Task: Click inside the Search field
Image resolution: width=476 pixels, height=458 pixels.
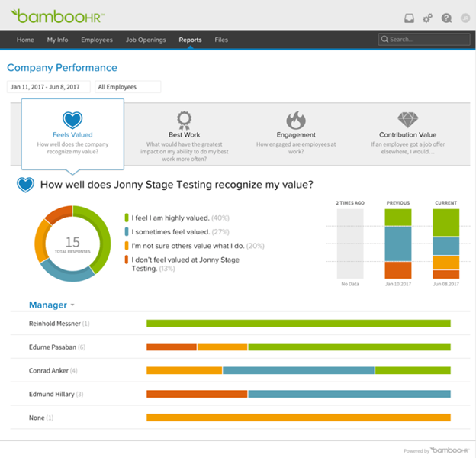Action: (x=424, y=40)
